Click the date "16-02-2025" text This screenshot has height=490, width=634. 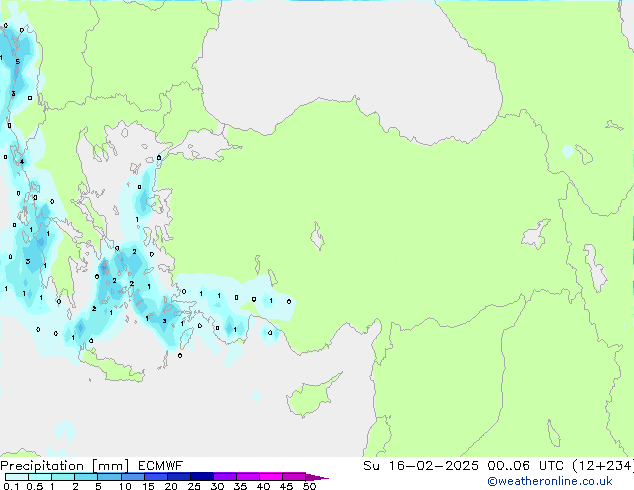(x=433, y=466)
